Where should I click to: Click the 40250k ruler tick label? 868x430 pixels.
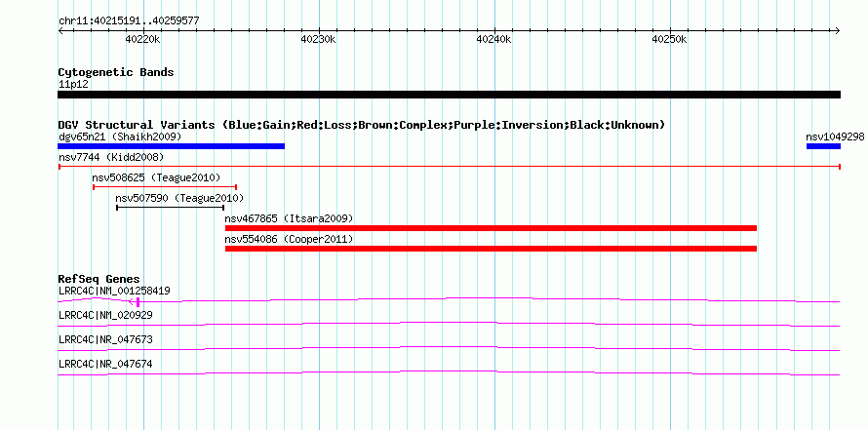point(669,40)
